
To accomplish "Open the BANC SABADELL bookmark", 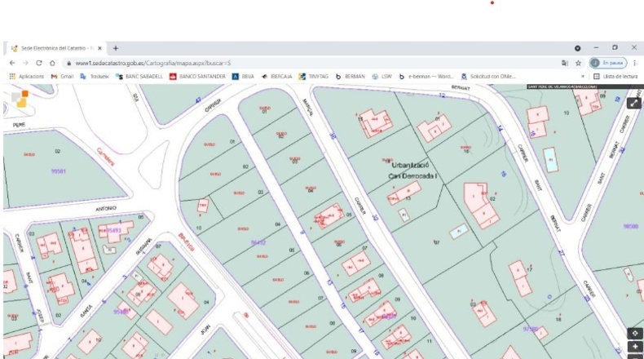I will tap(139, 77).
